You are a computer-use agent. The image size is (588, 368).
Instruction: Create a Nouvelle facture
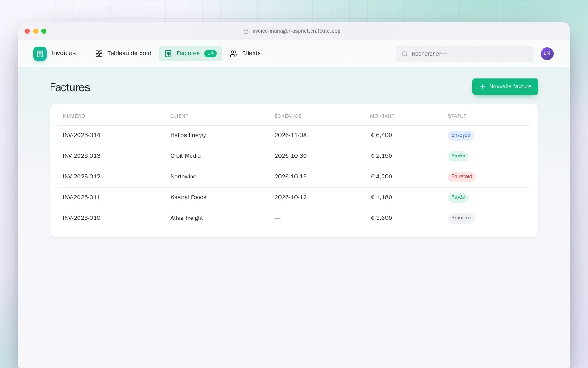coord(505,86)
